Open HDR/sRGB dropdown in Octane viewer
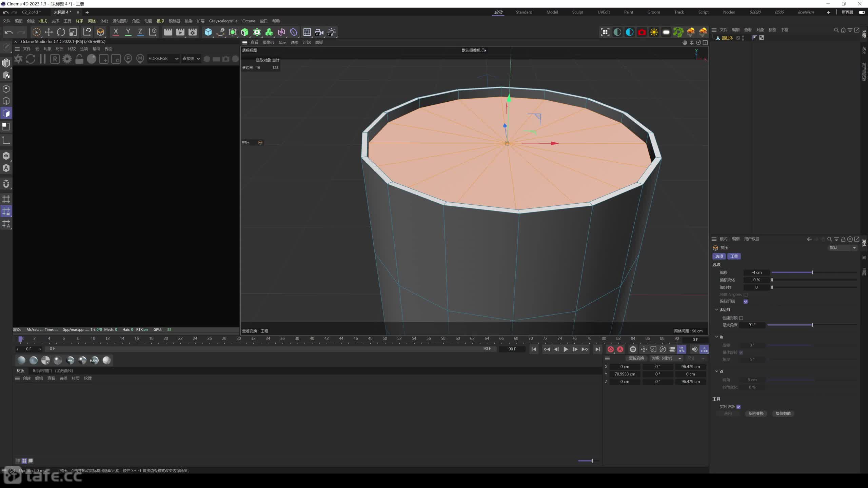Viewport: 868px width, 488px height. pyautogui.click(x=163, y=59)
